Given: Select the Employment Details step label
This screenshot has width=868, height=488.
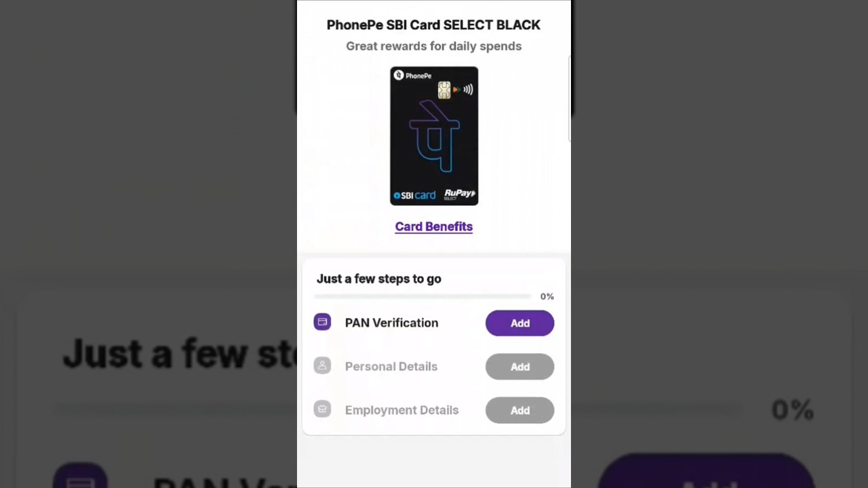Looking at the screenshot, I should [401, 410].
